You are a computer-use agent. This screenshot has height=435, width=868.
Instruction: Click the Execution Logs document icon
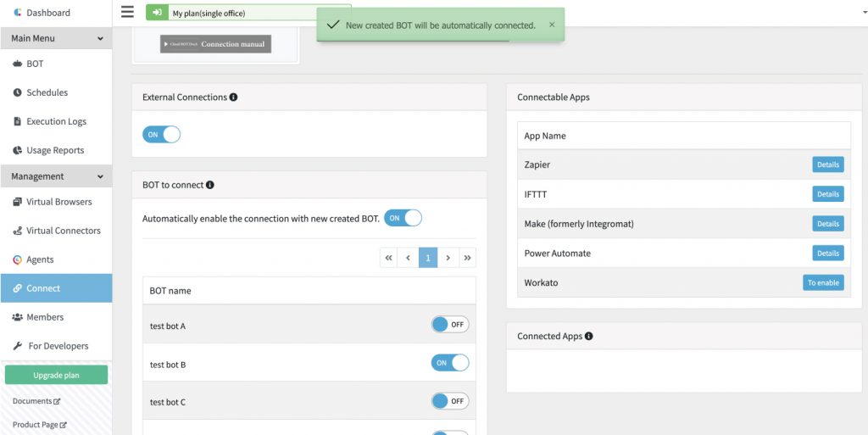pos(18,121)
